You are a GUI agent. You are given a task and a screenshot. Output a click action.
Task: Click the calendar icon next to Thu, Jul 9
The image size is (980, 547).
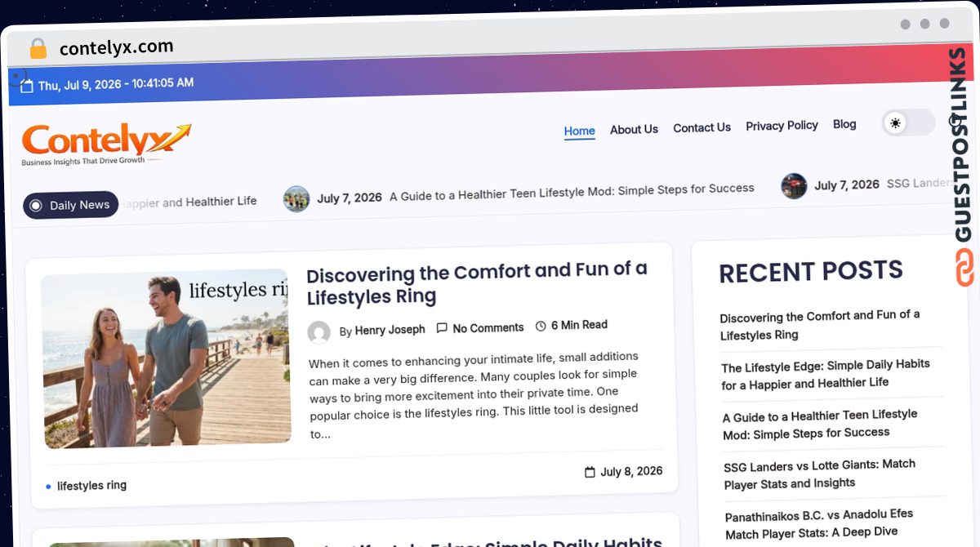(x=27, y=87)
